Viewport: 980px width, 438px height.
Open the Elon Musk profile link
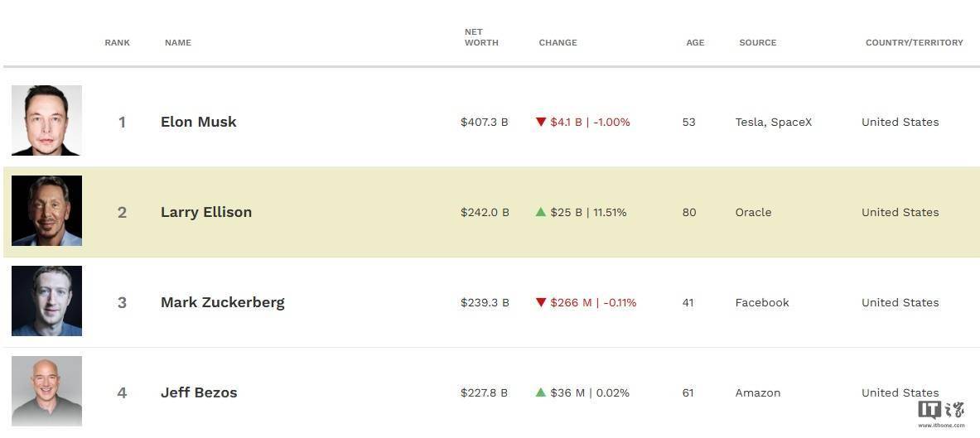click(x=199, y=122)
